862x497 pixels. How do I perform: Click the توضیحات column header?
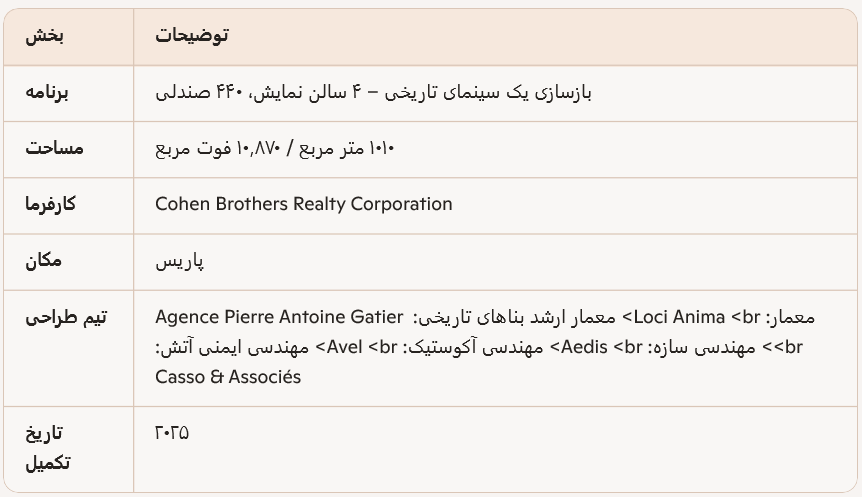(192, 36)
